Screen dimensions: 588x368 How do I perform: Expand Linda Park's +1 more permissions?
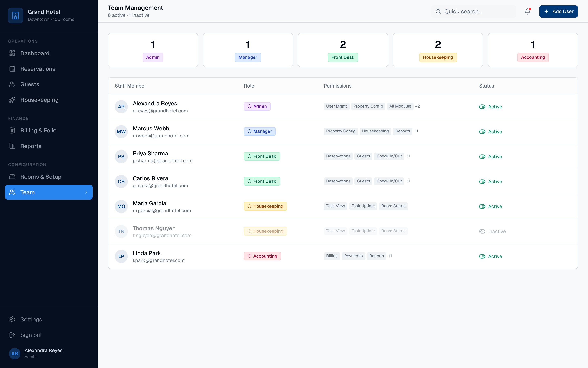390,256
